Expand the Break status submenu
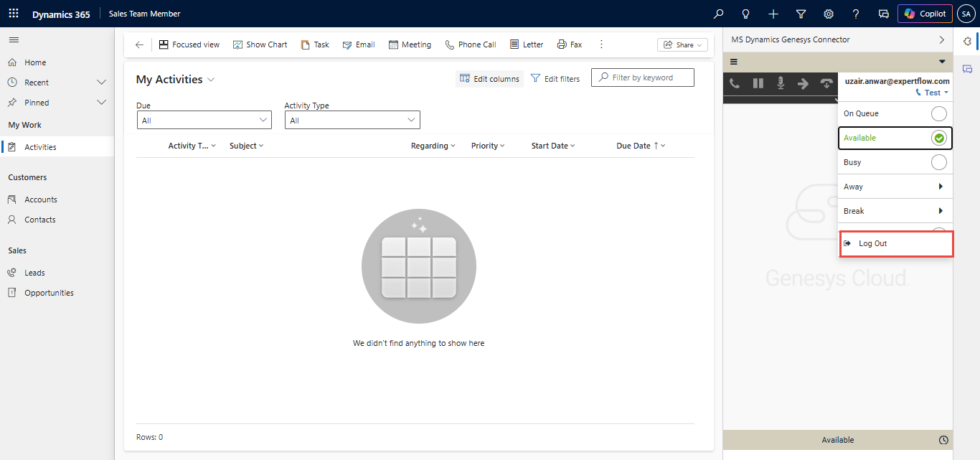980x460 pixels. pos(895,211)
